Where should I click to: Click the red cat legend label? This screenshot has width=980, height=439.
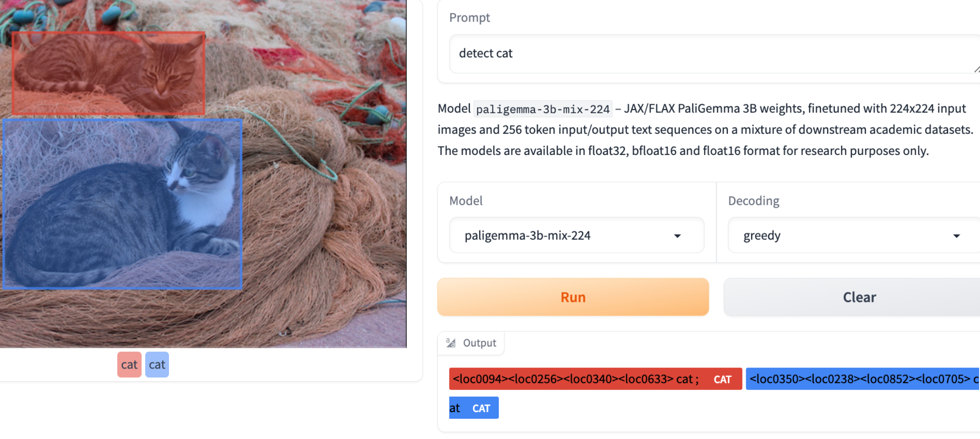click(129, 364)
